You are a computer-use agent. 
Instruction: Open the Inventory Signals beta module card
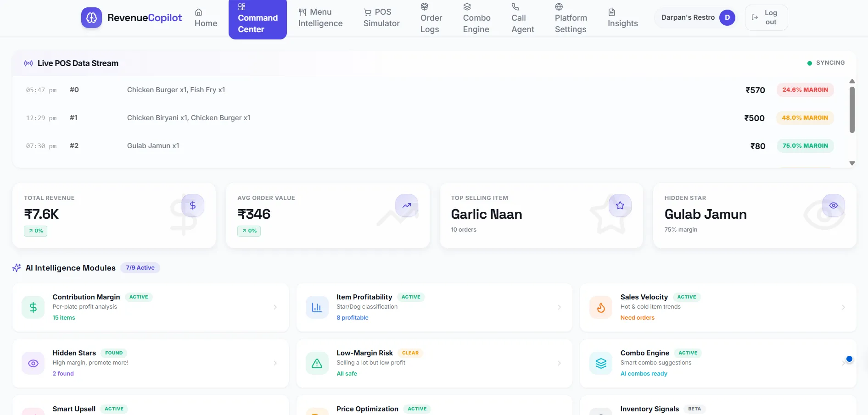pos(718,405)
